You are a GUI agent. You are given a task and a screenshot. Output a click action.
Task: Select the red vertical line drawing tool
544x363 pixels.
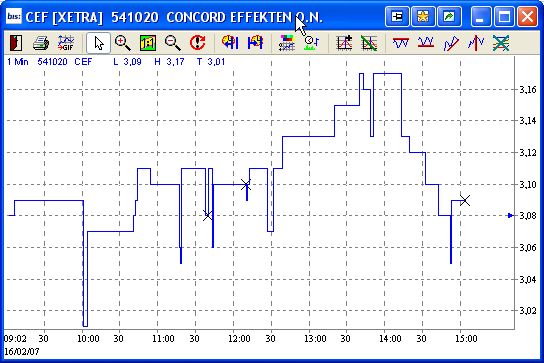pyautogui.click(x=476, y=43)
